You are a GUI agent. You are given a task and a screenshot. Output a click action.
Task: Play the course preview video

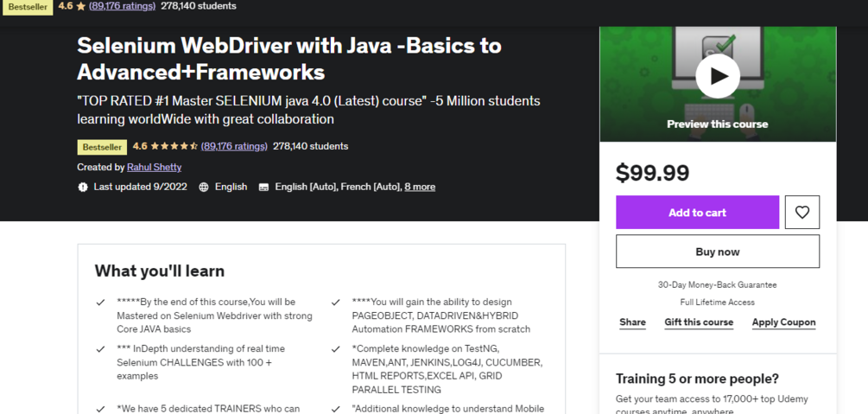click(718, 76)
